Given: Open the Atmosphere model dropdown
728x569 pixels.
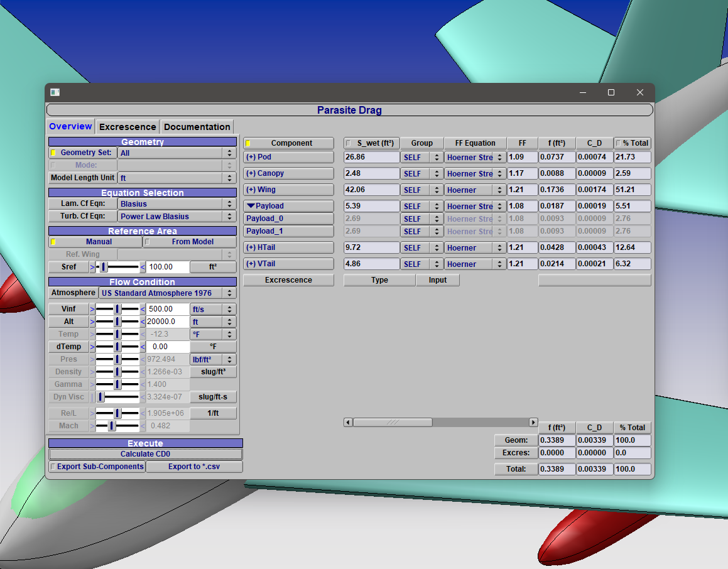Looking at the screenshot, I should pyautogui.click(x=167, y=293).
